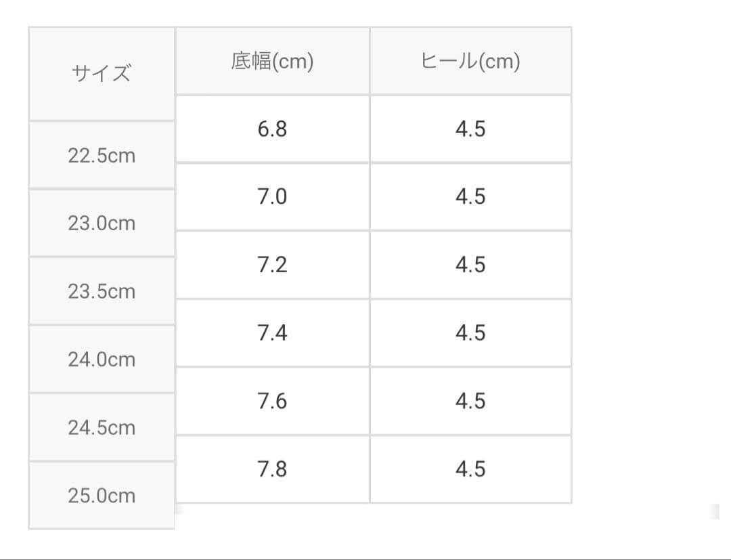Image resolution: width=731 pixels, height=560 pixels.
Task: Select the 4.5 heel cell beside 7.6
Action: tap(470, 401)
